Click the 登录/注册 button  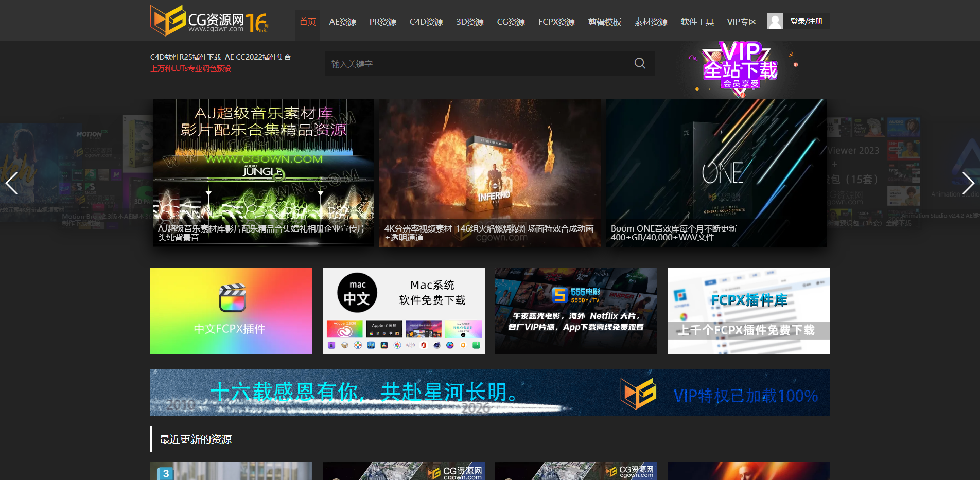[806, 21]
